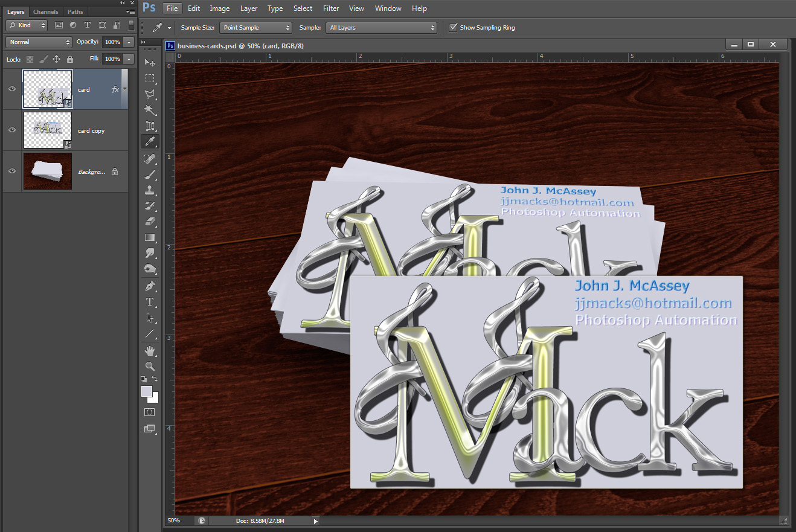
Task: Click the Opacity 100% value field
Action: click(x=112, y=42)
